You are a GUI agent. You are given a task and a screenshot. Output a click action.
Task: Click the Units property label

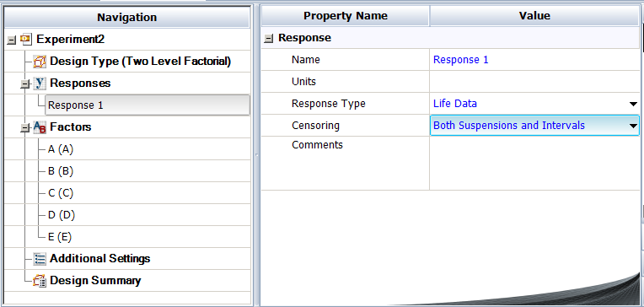[304, 82]
